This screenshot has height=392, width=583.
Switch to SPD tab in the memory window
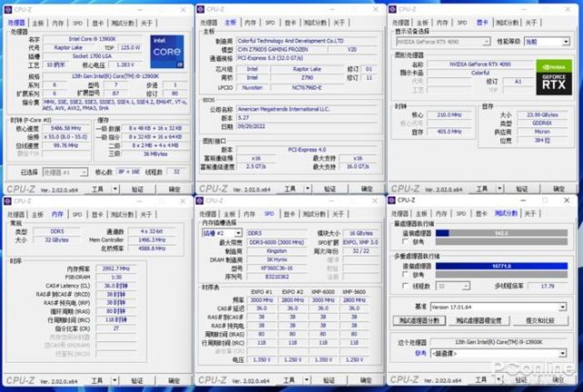click(x=77, y=215)
